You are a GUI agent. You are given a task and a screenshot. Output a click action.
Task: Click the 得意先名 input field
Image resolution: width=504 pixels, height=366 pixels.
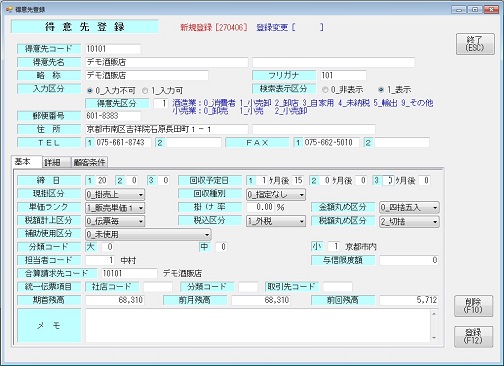tap(167, 62)
